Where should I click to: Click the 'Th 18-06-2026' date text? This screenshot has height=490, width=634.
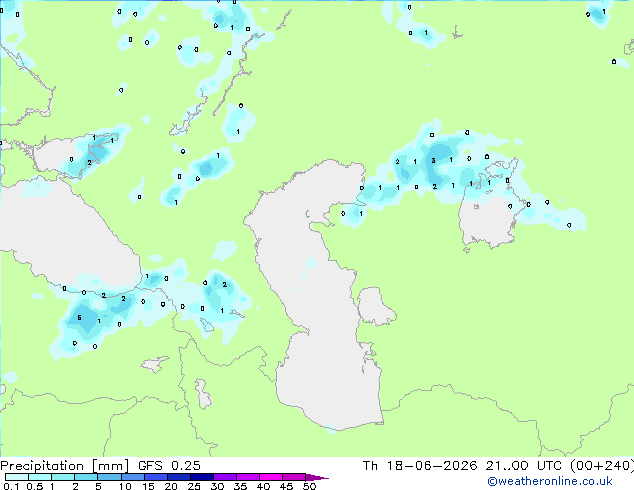point(420,466)
